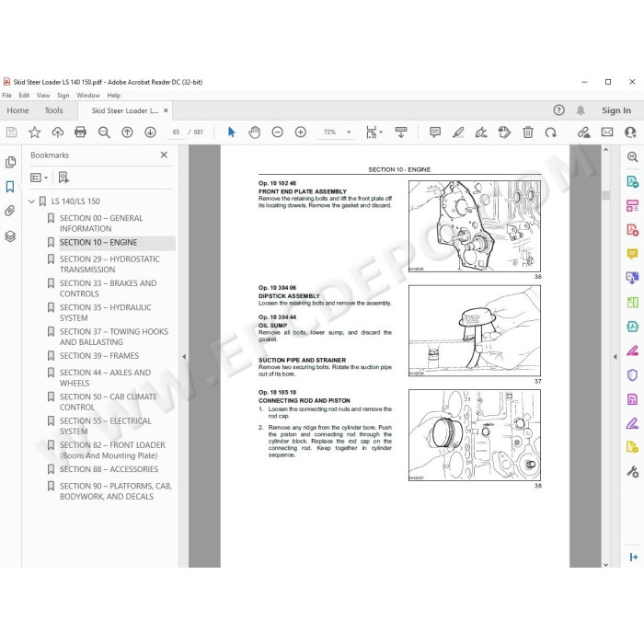Switch to the Tools tab
The width and height of the screenshot is (644, 644).
point(53,110)
